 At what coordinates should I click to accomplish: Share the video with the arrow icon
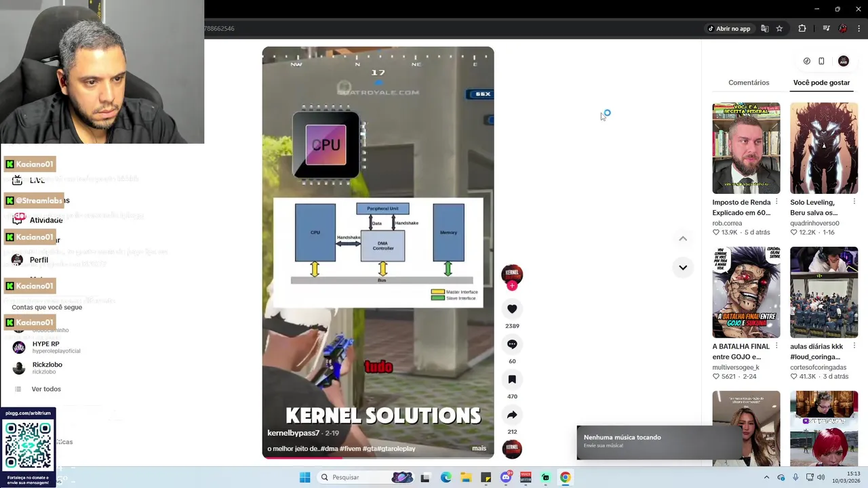tap(512, 415)
